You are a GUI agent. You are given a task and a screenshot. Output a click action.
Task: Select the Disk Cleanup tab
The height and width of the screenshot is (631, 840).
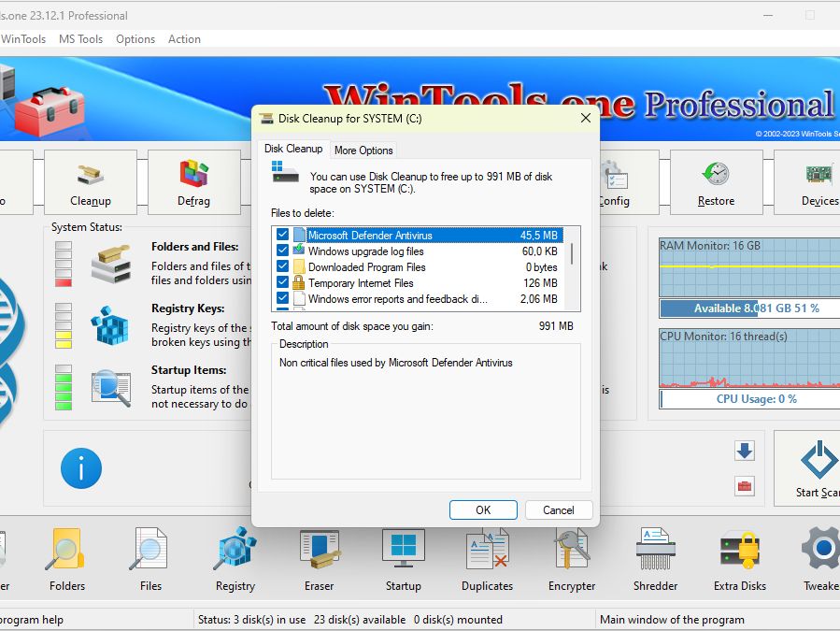point(293,149)
